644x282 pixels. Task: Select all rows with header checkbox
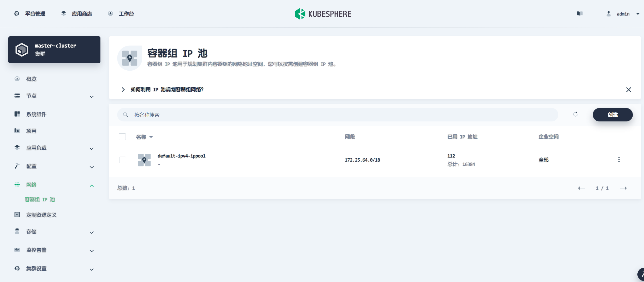122,137
